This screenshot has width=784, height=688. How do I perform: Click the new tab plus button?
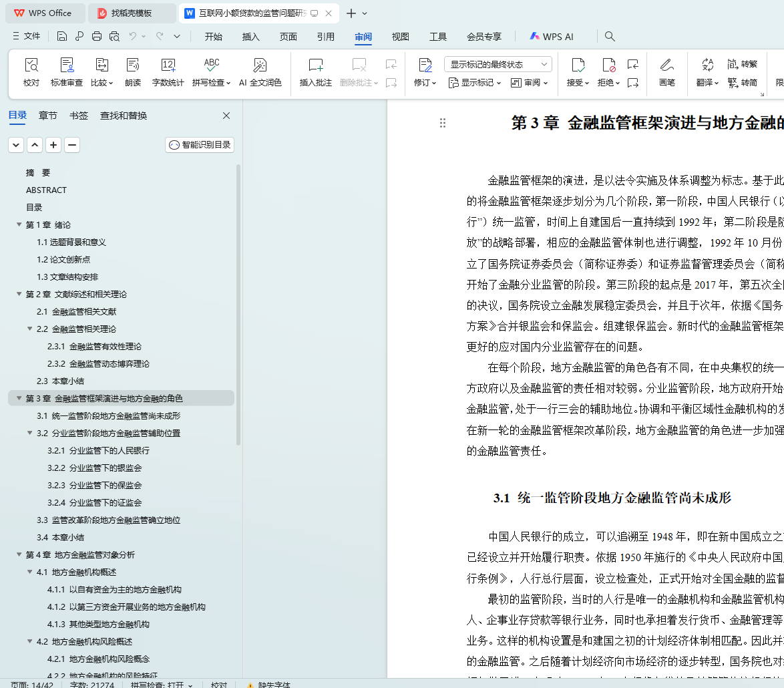click(351, 13)
